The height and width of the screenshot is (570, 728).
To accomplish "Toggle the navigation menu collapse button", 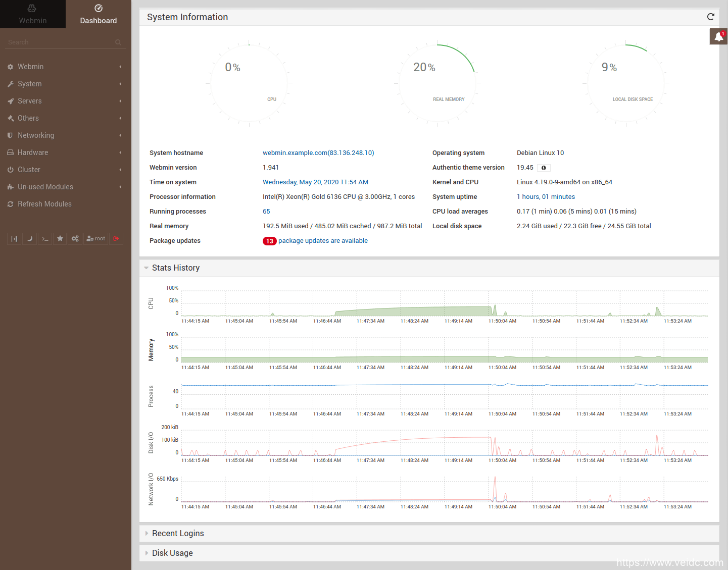I will [14, 239].
